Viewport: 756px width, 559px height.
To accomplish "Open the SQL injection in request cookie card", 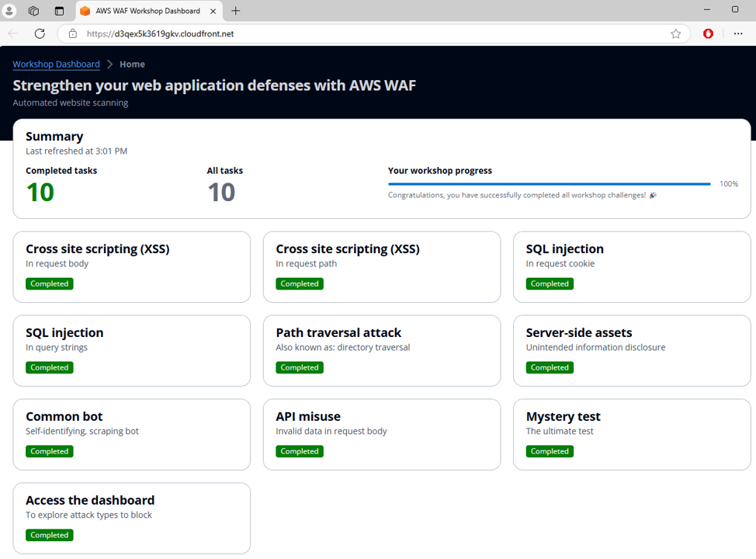I will pos(632,266).
